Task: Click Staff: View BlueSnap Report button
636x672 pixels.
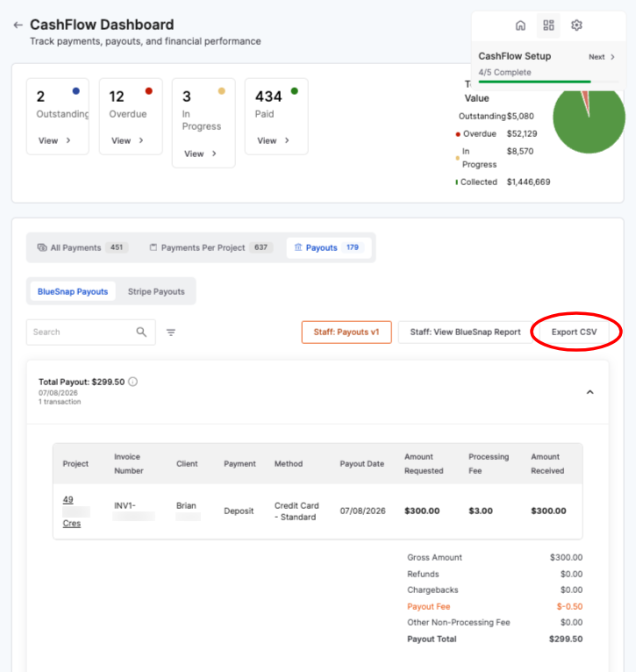Action: click(x=466, y=332)
